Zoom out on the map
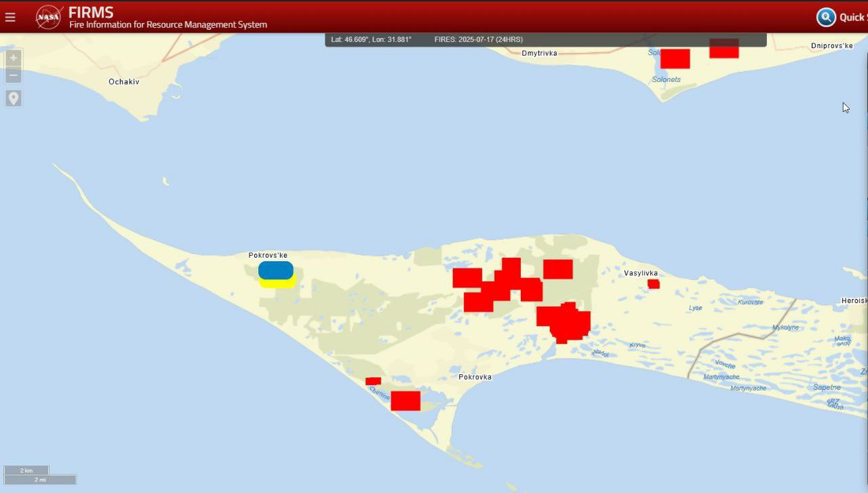Image resolution: width=868 pixels, height=493 pixels. coord(14,75)
